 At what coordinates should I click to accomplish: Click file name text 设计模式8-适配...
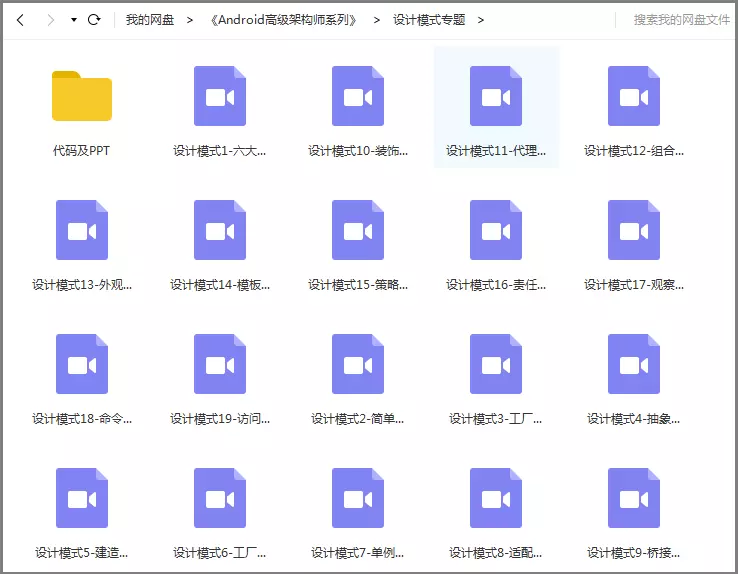click(496, 552)
